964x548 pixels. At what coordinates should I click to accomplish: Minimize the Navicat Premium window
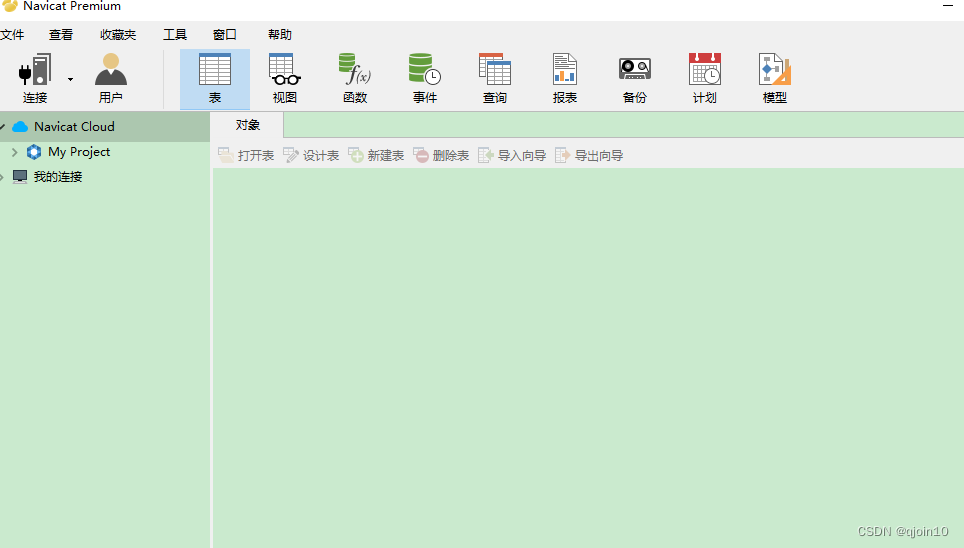947,6
